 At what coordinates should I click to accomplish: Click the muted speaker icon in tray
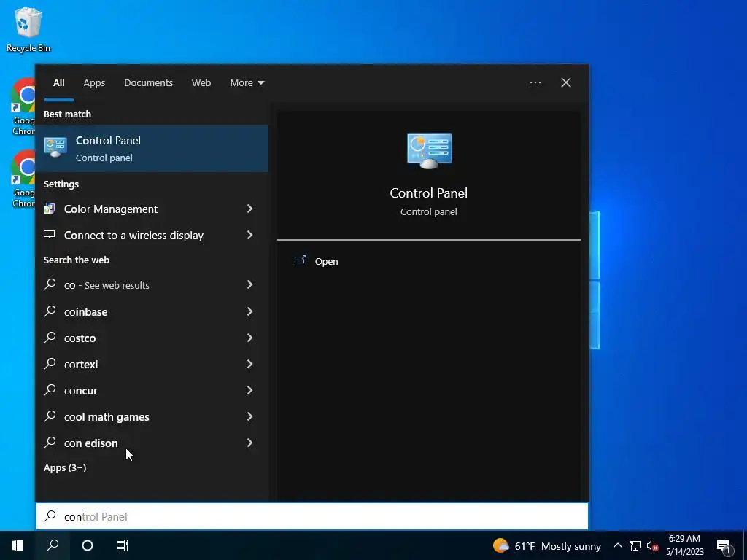pos(653,546)
